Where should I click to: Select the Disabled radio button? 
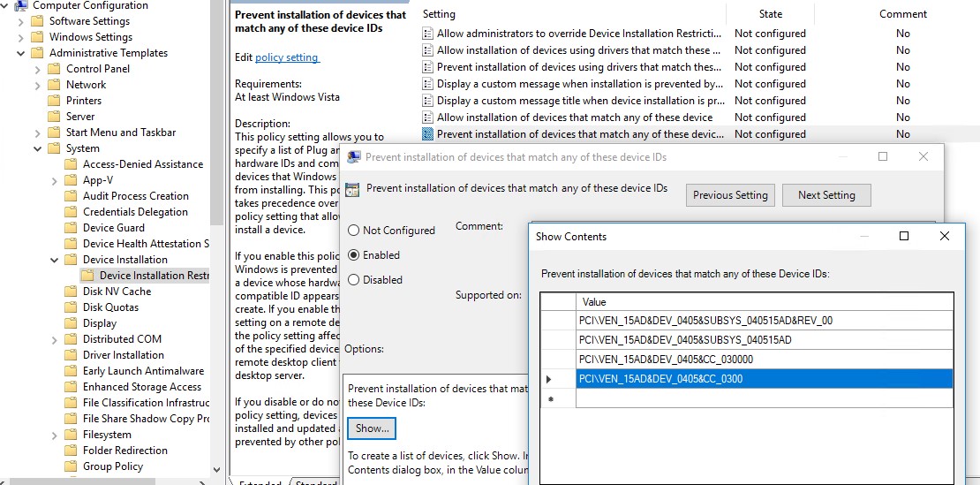point(354,280)
